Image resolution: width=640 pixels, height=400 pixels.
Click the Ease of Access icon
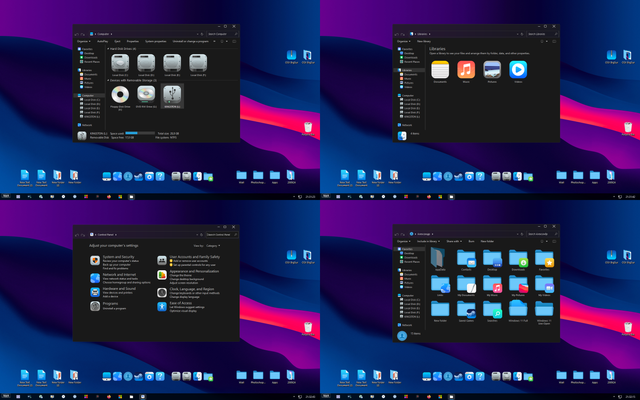(x=162, y=305)
